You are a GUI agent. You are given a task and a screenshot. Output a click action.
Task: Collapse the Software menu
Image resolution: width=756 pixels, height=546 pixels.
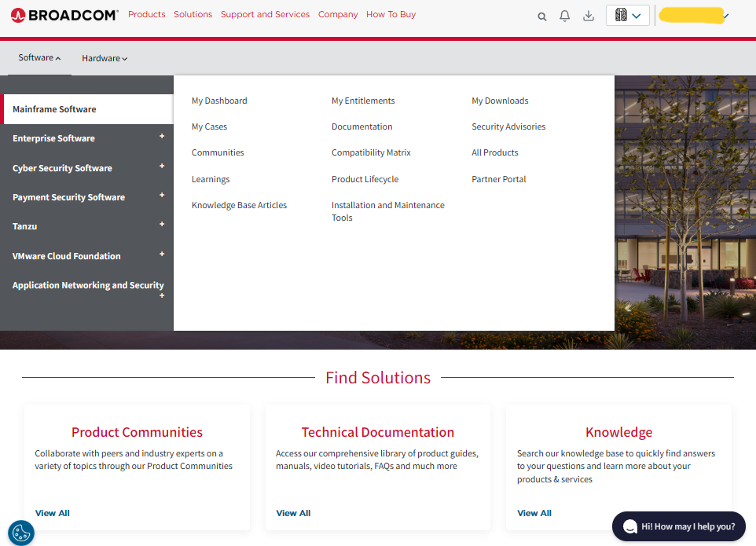39,58
